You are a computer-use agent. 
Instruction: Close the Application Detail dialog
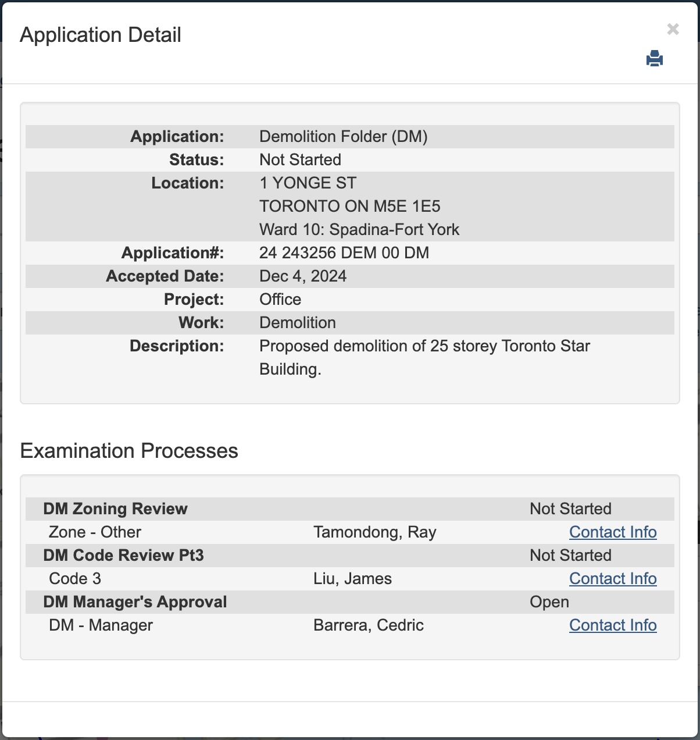[x=673, y=29]
